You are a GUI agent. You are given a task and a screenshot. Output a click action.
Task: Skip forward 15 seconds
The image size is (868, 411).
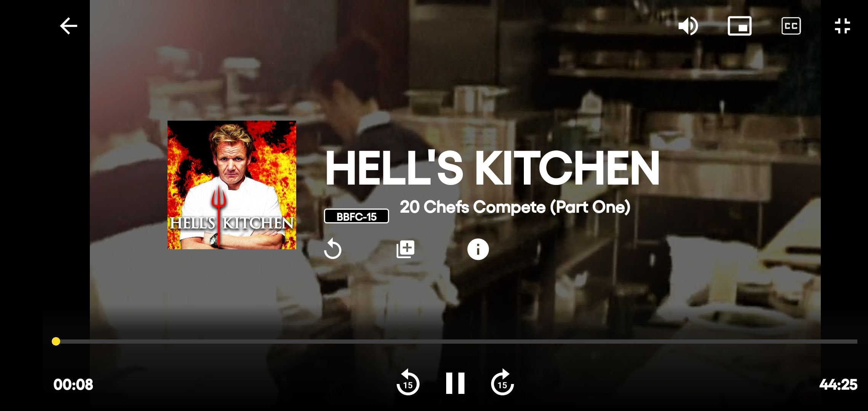(503, 382)
